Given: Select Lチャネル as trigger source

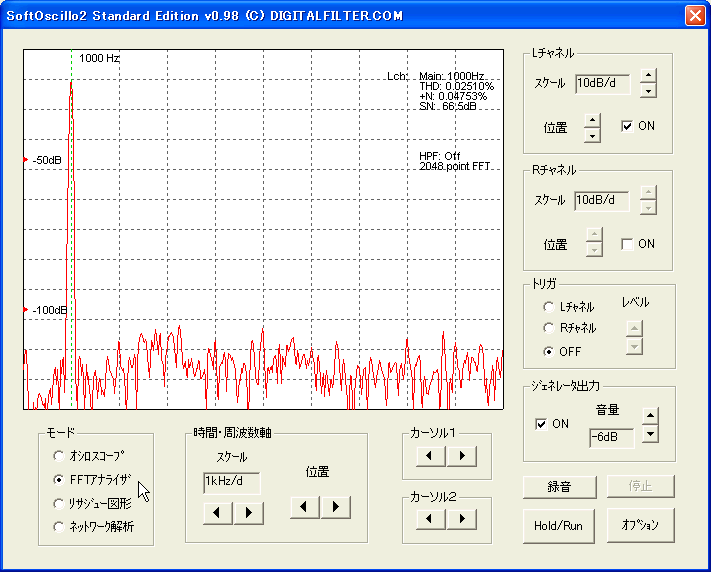Looking at the screenshot, I should pos(549,307).
